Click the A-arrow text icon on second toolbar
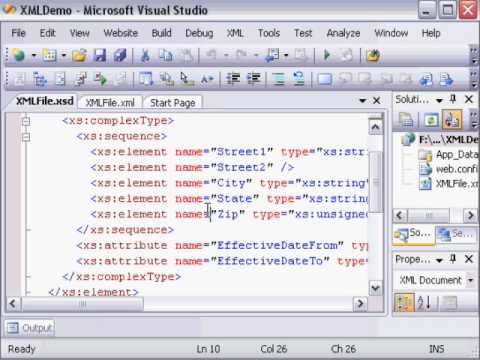Viewport: 480px width, 360px height. click(x=207, y=79)
